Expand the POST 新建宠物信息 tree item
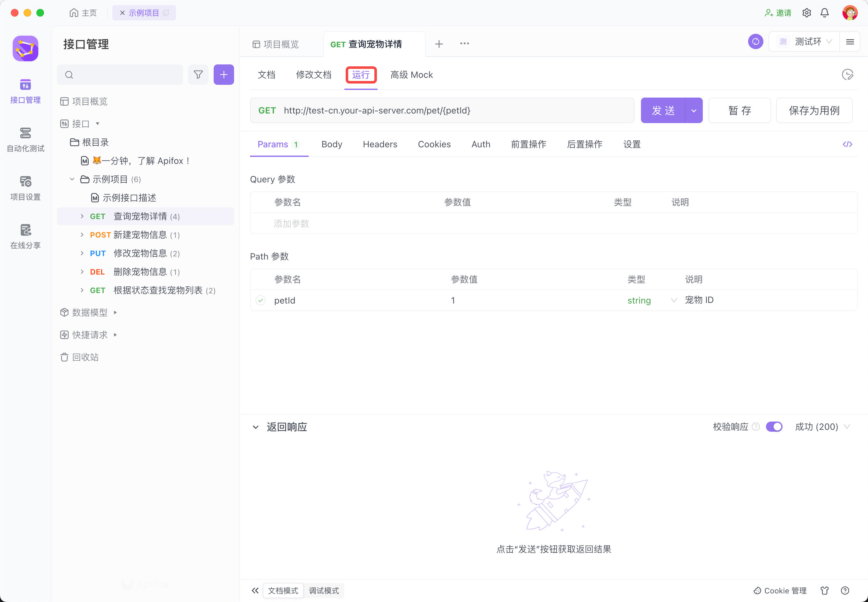 82,235
